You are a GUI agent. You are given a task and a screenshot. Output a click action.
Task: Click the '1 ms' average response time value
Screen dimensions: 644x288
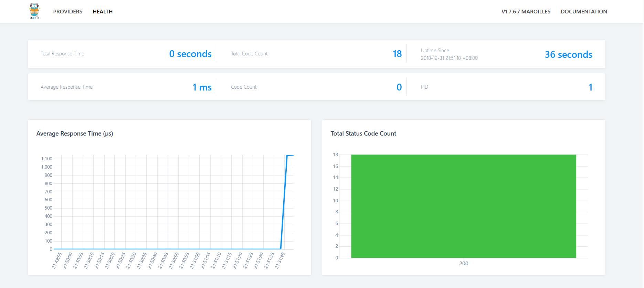202,87
